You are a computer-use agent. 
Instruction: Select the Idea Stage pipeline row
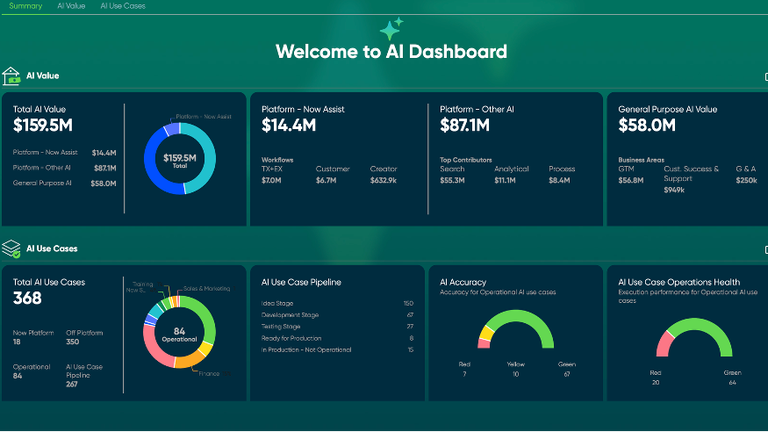click(x=337, y=304)
